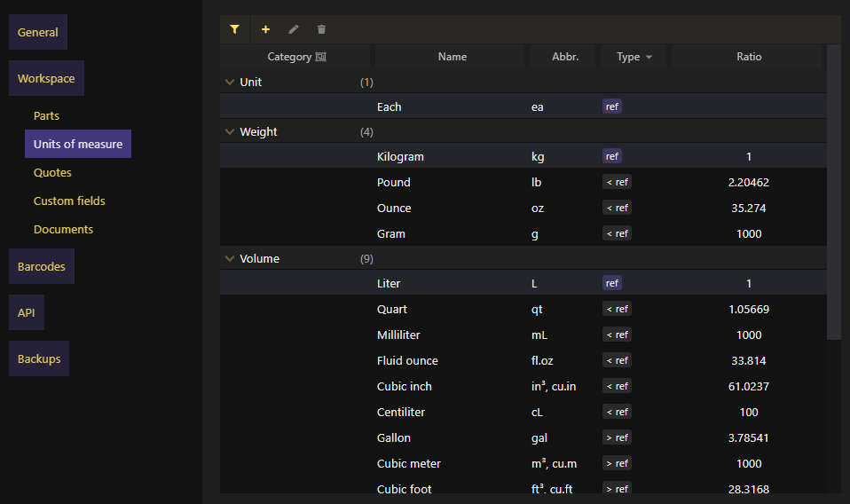Click the ref badge on Liter row

(x=612, y=283)
